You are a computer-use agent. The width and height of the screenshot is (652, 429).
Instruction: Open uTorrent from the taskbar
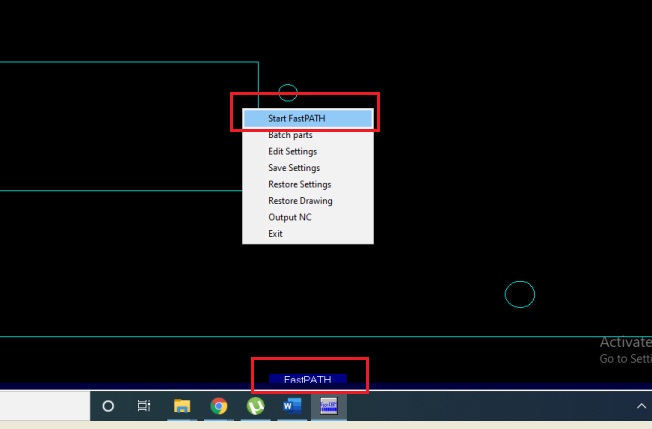[255, 406]
